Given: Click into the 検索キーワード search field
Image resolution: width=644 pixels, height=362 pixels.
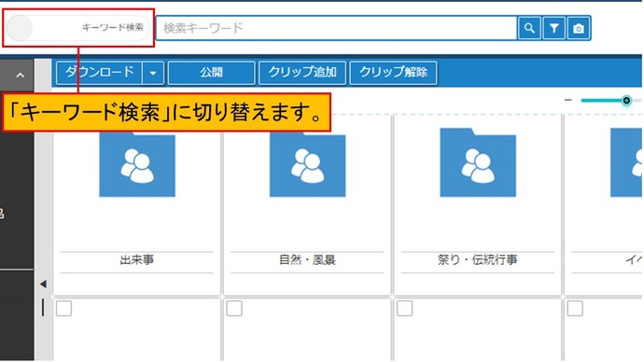Looking at the screenshot, I should pyautogui.click(x=336, y=28).
